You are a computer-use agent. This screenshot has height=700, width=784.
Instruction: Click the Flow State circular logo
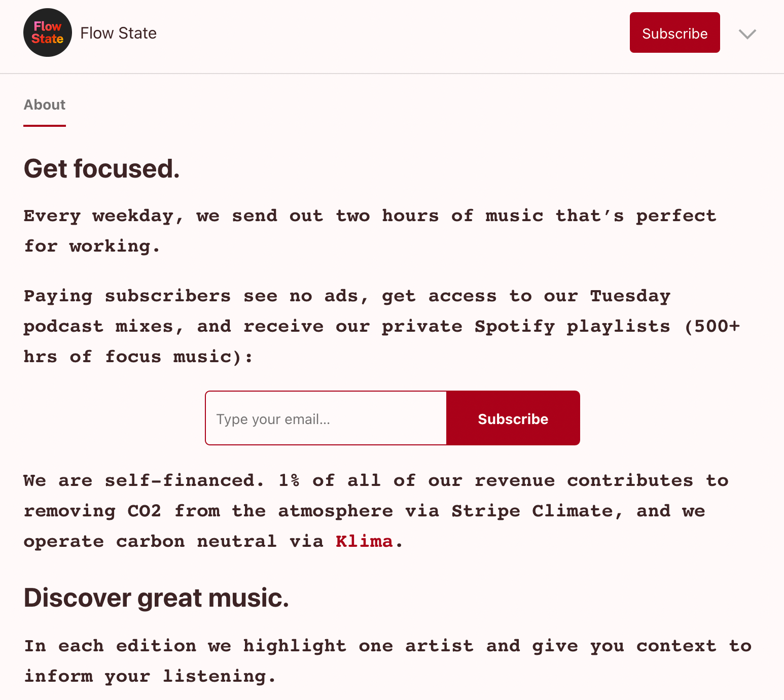point(47,32)
